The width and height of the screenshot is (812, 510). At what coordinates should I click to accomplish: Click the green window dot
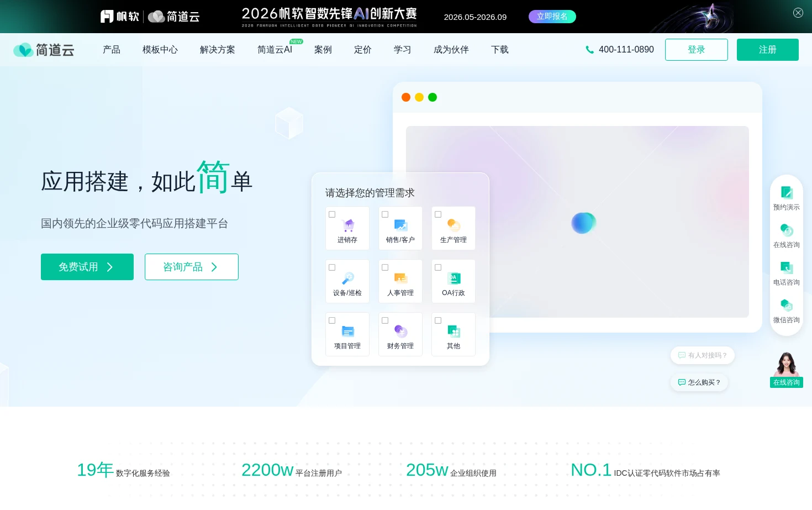(433, 97)
